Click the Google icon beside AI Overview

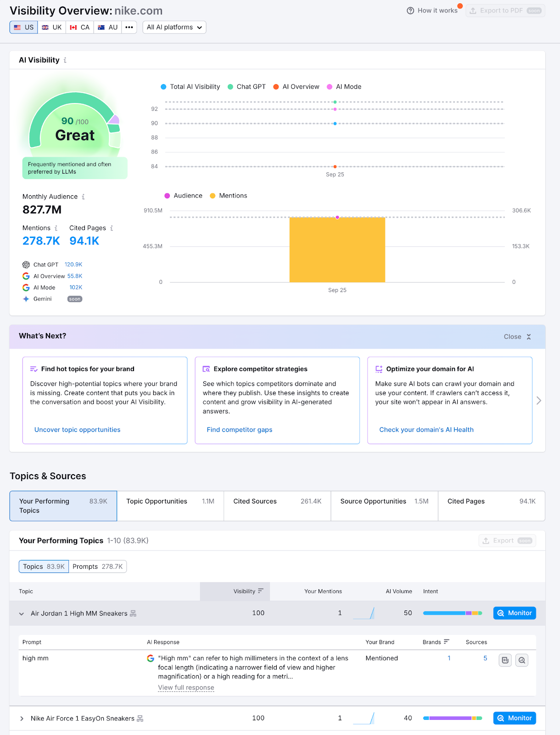26,276
